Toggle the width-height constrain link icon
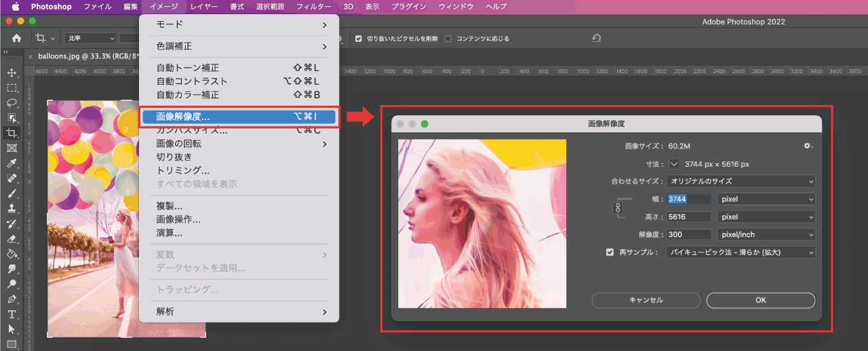 pyautogui.click(x=618, y=208)
